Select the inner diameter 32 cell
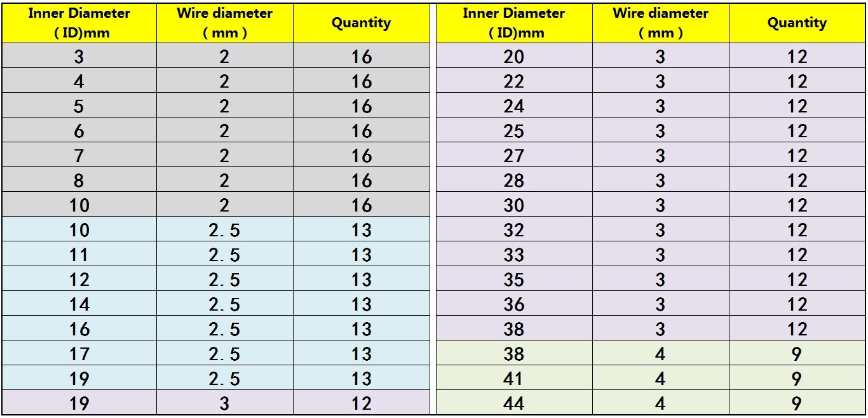The height and width of the screenshot is (418, 868). [x=513, y=229]
